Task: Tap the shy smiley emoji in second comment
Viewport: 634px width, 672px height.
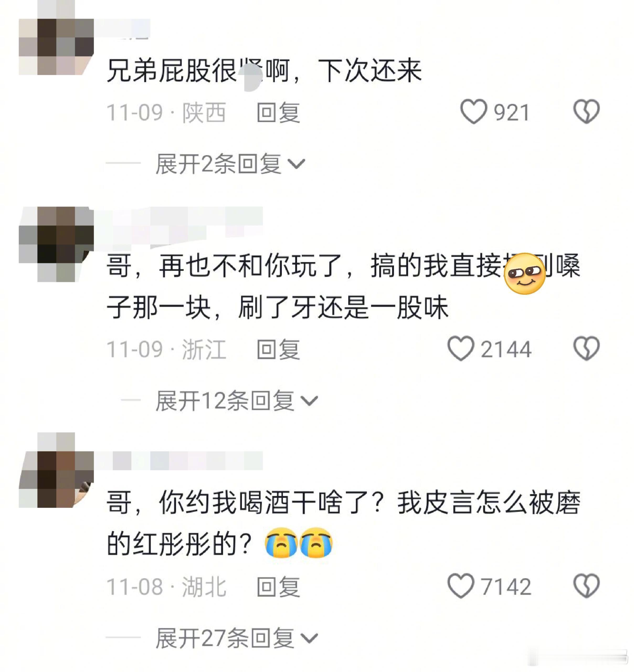Action: click(x=525, y=274)
